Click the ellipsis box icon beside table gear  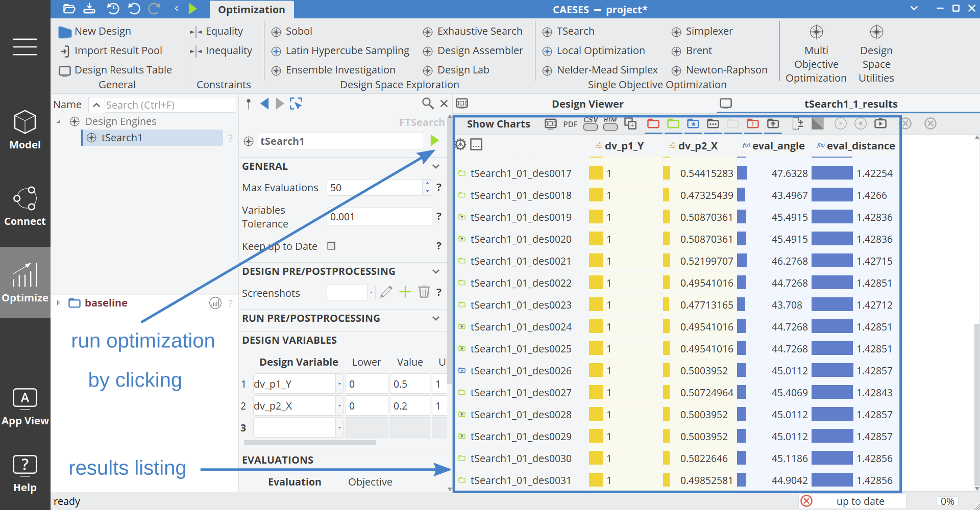coord(476,145)
